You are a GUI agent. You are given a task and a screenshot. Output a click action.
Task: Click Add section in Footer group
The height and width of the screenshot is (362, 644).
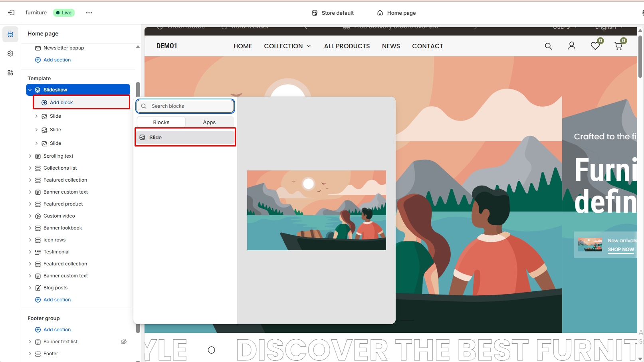pyautogui.click(x=57, y=330)
